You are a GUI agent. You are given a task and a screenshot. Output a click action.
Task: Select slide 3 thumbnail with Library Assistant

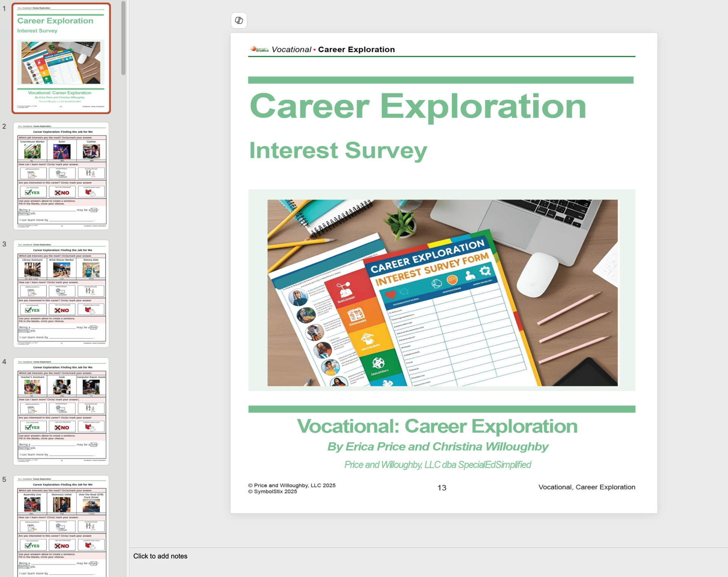coord(61,293)
